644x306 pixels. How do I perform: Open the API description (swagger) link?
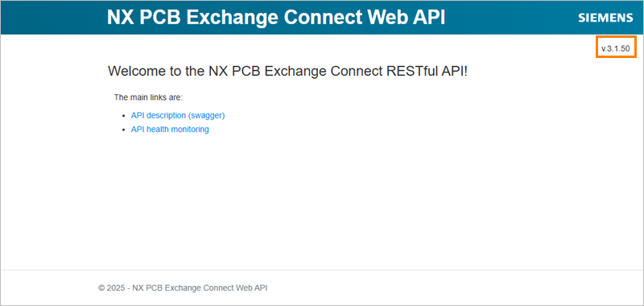(178, 115)
